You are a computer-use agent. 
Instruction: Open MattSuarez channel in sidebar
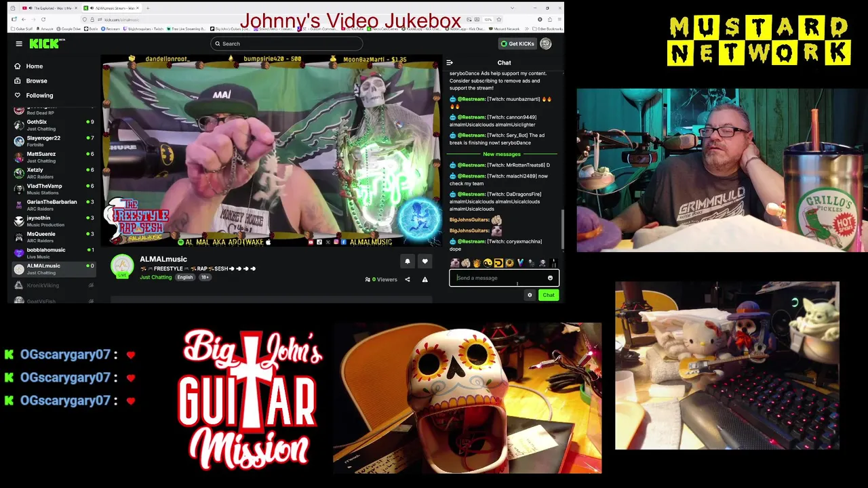pos(53,157)
